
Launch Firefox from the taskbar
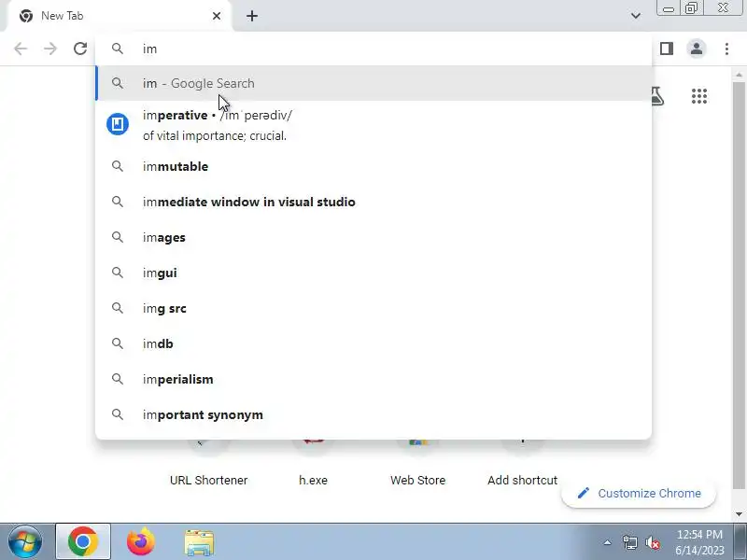[141, 541]
